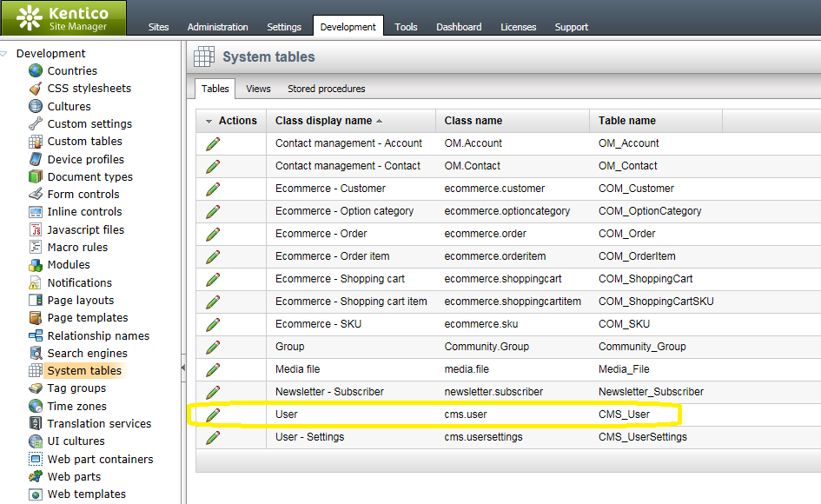821x504 pixels.
Task: Go to the Licenses menu item
Action: point(518,27)
